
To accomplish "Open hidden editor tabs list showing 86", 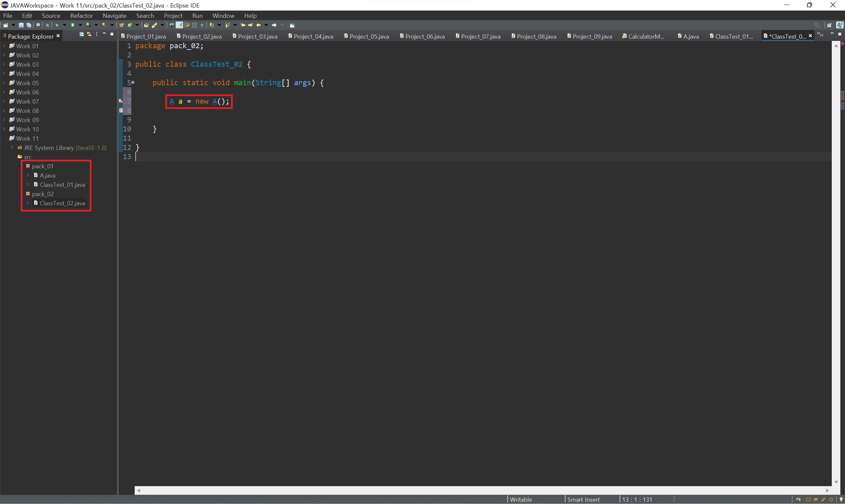I will (821, 35).
